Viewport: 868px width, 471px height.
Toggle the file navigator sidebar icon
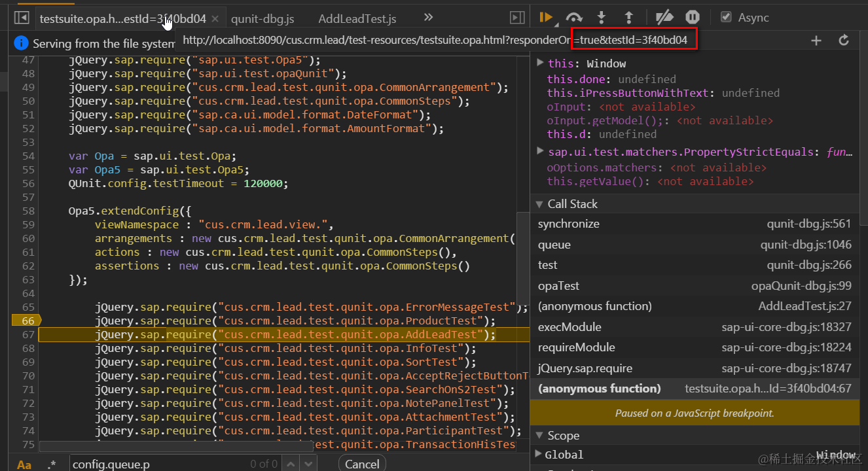click(x=22, y=18)
